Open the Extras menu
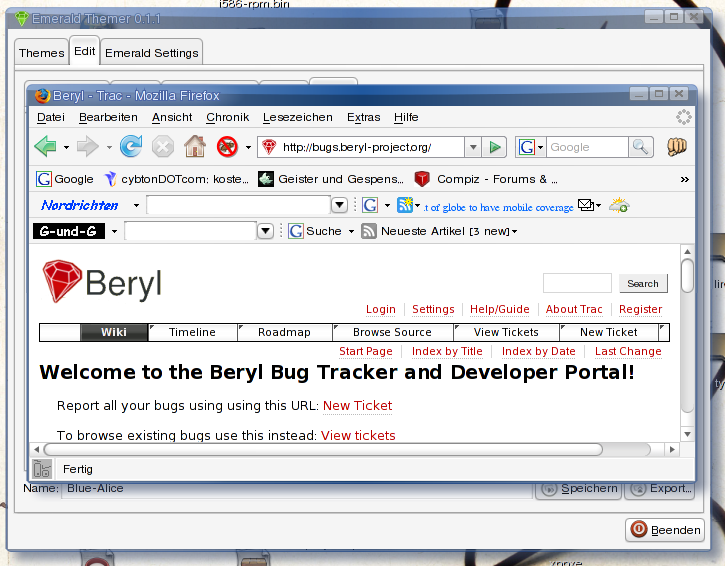Image resolution: width=725 pixels, height=566 pixels. [363, 117]
